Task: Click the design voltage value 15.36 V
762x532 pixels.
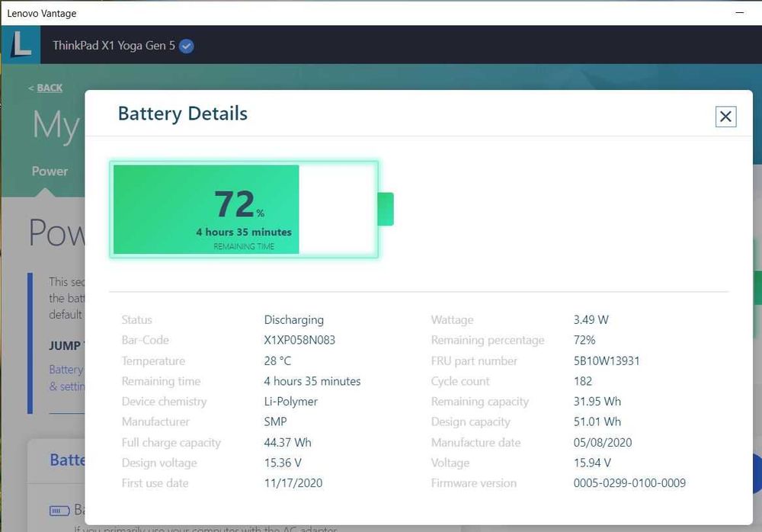Action: 283,463
